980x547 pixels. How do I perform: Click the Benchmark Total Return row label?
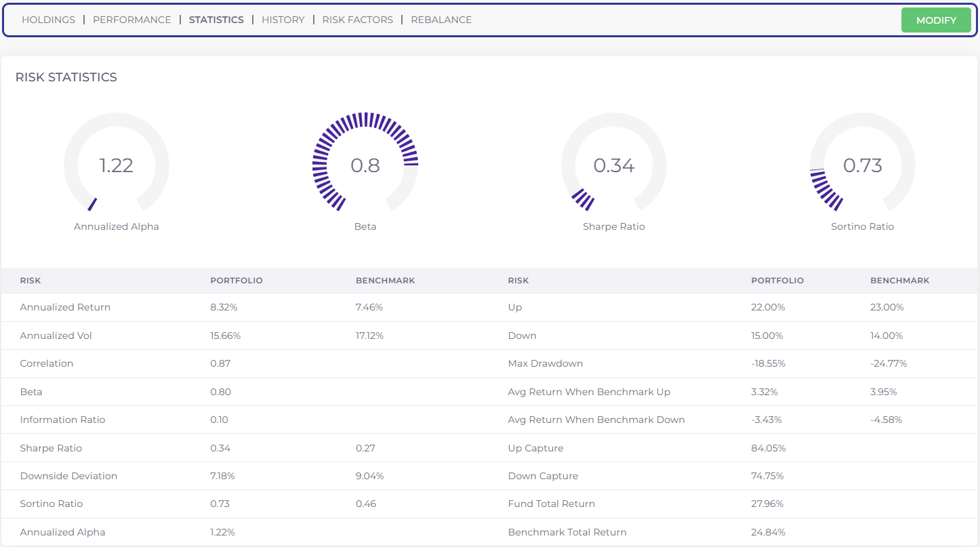[567, 532]
